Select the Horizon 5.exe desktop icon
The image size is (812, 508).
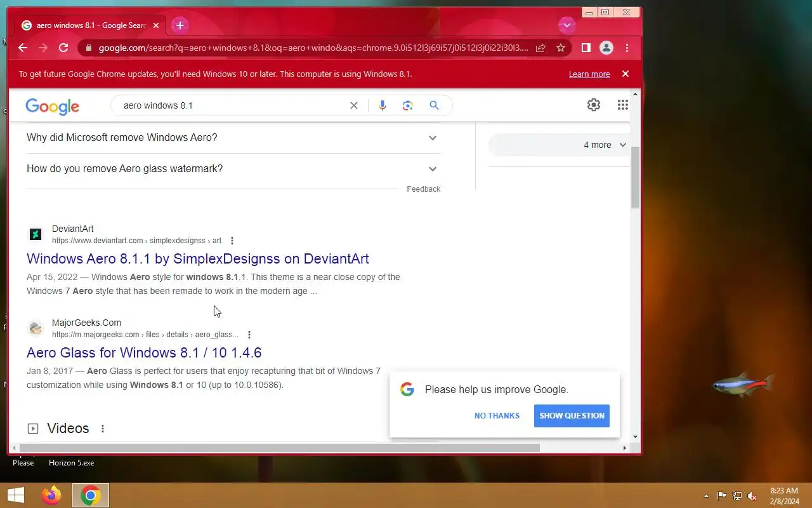72,463
